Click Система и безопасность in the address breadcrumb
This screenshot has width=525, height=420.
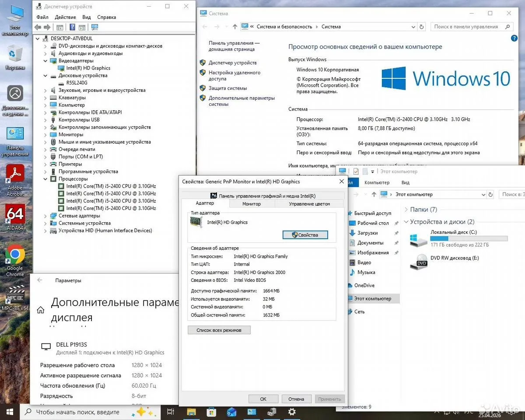pyautogui.click(x=284, y=27)
